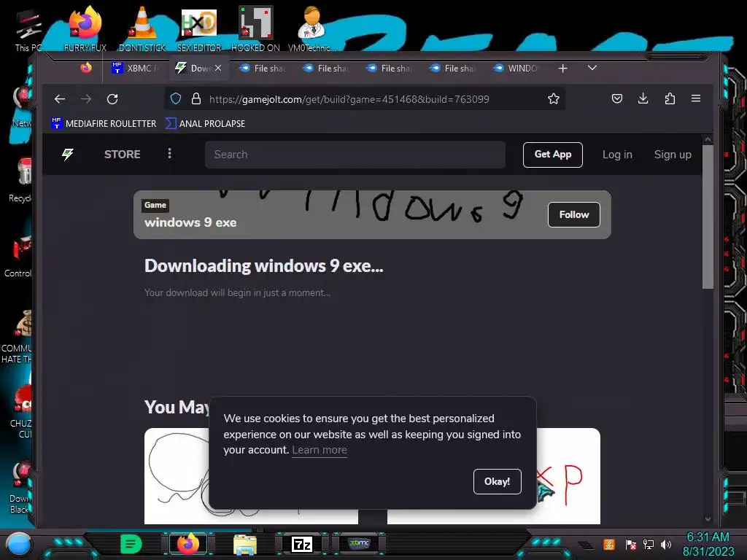Open MEDIAFIRE ROULETTER bookmark
Screen dimensions: 747x560
104,123
